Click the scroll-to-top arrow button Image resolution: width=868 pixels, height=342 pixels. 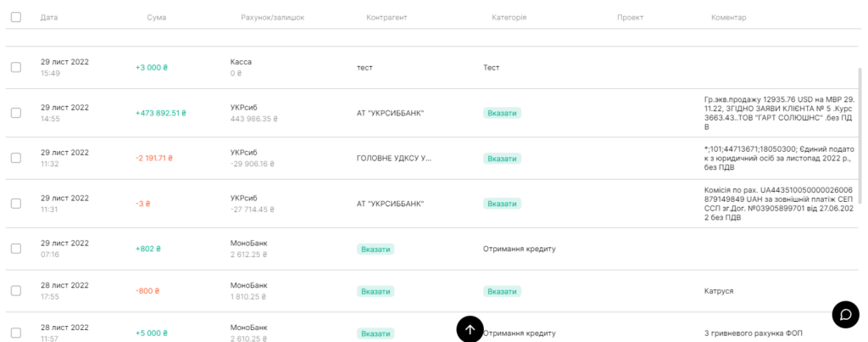[470, 329]
